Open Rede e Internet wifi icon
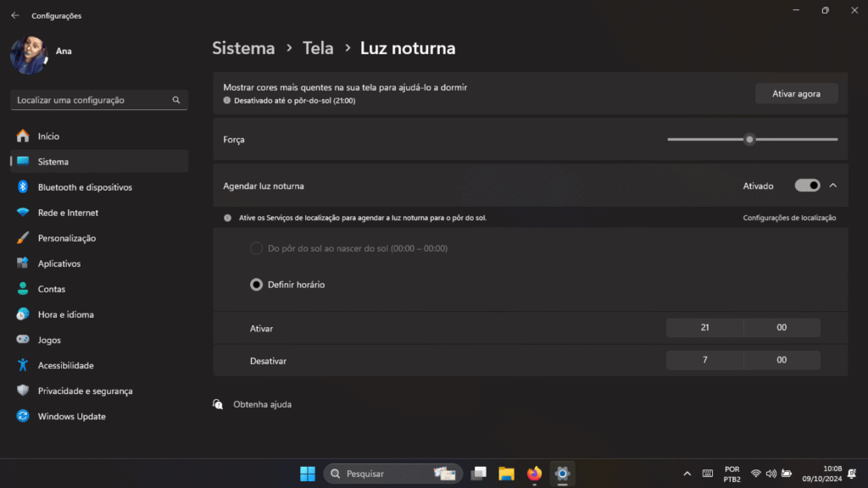Screen dimensions: 868x488 coord(23,213)
